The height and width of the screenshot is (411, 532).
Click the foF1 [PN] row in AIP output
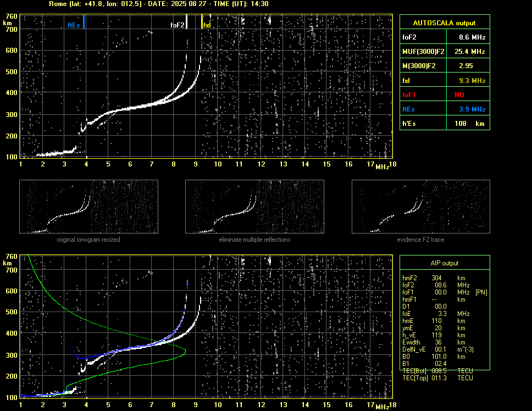tap(445, 292)
